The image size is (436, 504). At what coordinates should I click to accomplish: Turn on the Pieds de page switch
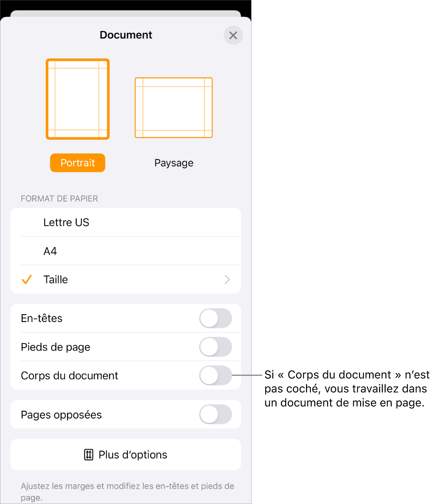coord(216,347)
